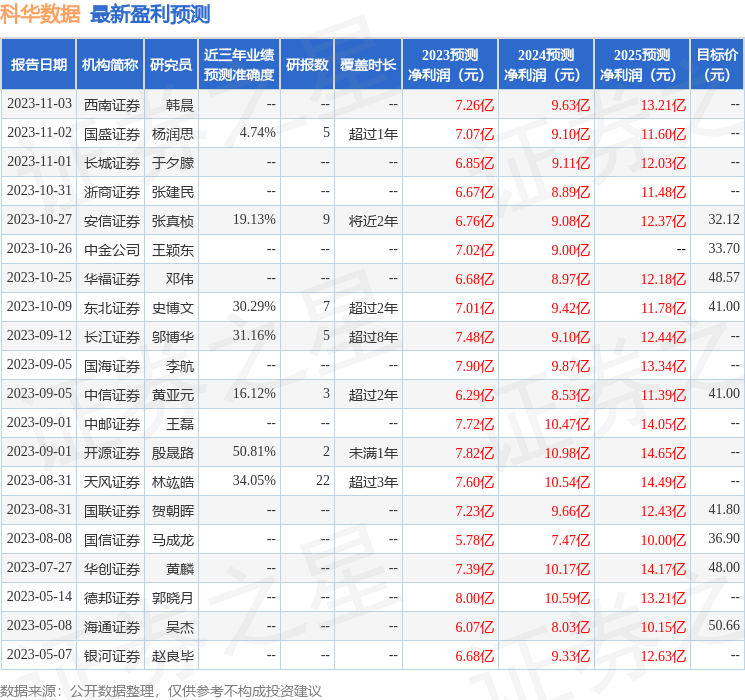
Task: Select researcher 王颖东
Action: coord(173,250)
